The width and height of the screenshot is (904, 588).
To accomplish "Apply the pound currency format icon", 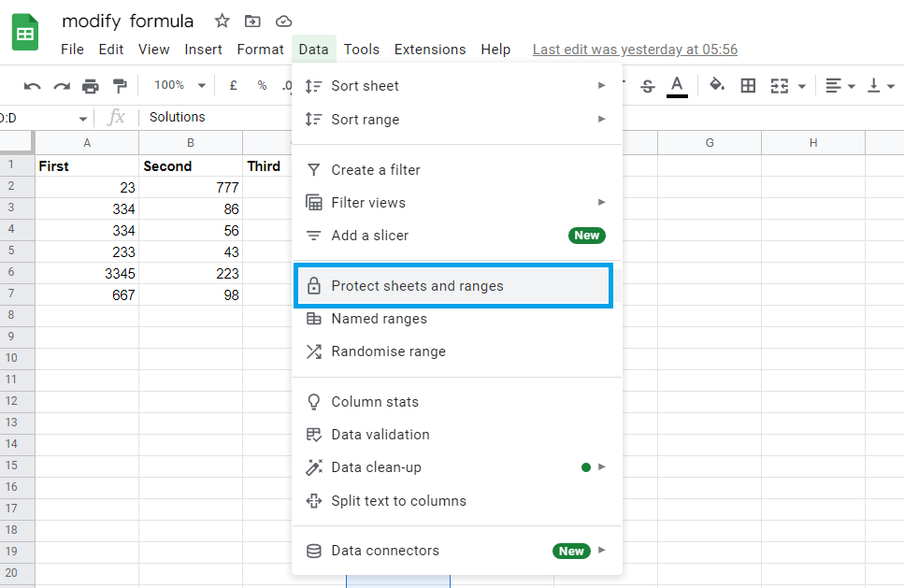I will 233,85.
